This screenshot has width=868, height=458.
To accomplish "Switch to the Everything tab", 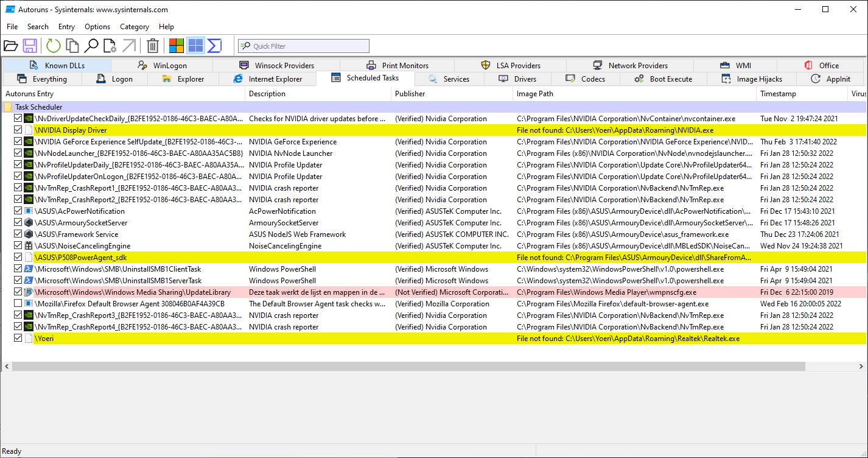I will tap(42, 79).
